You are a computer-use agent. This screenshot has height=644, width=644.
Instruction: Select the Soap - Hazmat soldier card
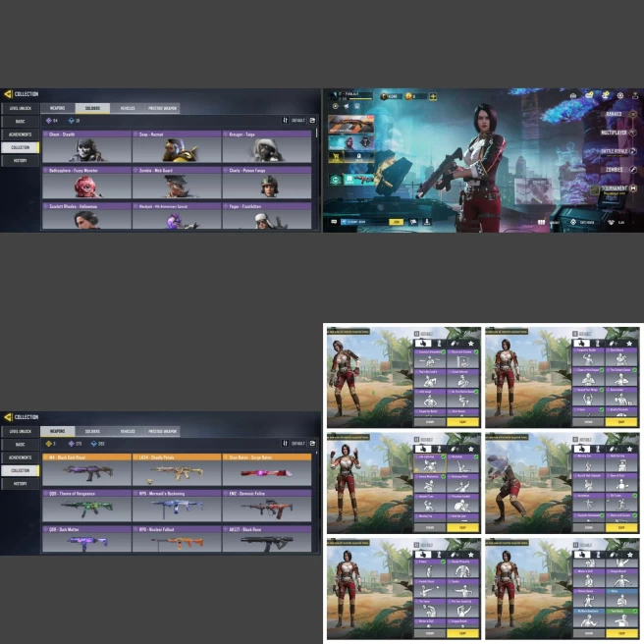coord(177,146)
